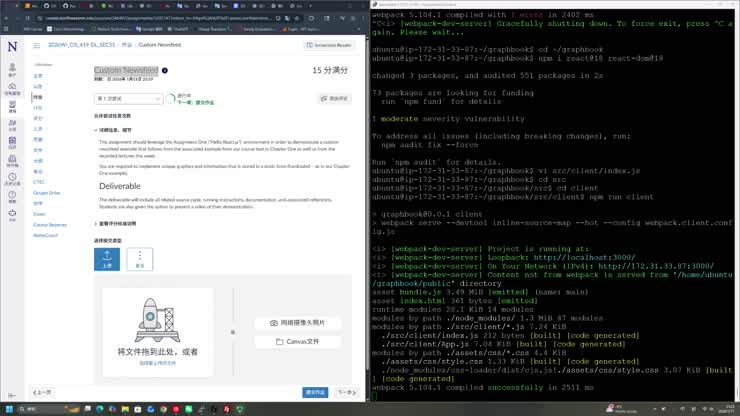Screen dimensions: 740x416
Task: Open the Groups icon in Canvas sidebar
Action: pyautogui.click(x=12, y=125)
